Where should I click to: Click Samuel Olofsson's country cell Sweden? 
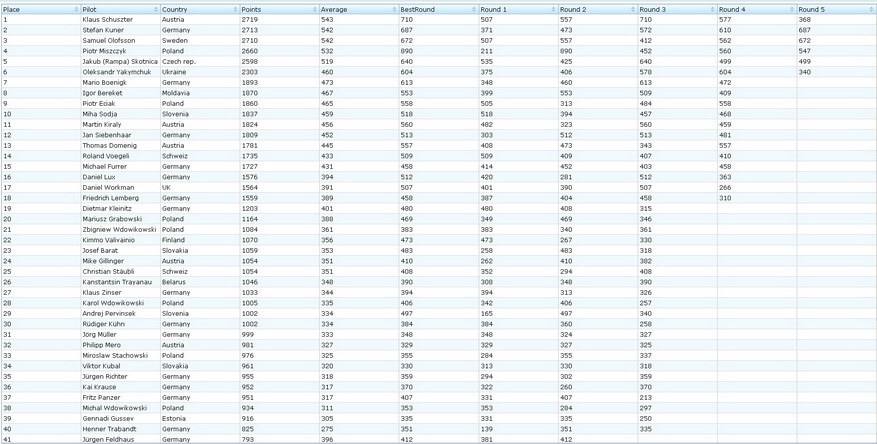tap(175, 41)
